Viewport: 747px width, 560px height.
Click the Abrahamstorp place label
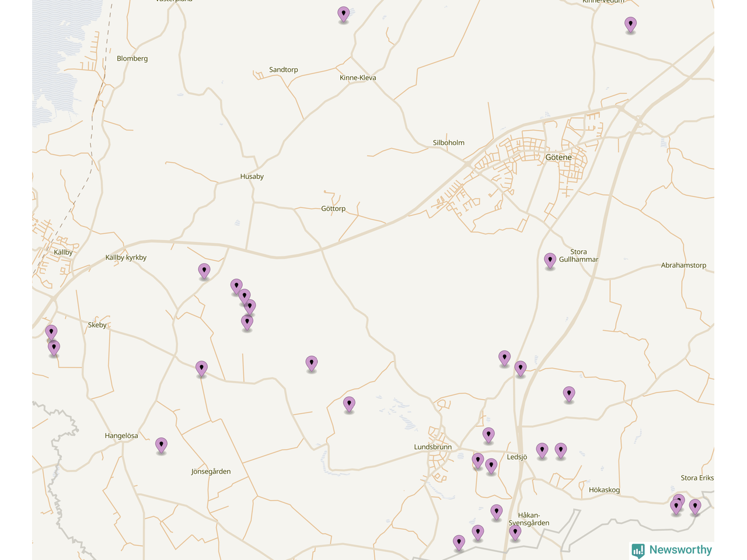(x=683, y=265)
